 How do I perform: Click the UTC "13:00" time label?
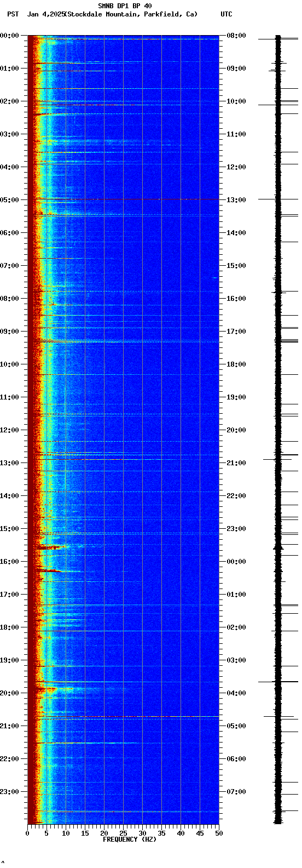click(x=236, y=200)
